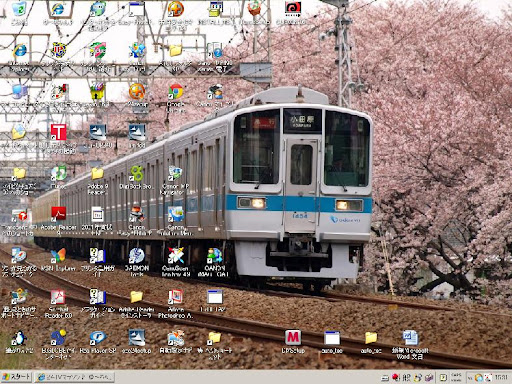Screen dimensions: 512x384
Task: Select the window icon beside Adobe Photoshop
Action: 214,297
